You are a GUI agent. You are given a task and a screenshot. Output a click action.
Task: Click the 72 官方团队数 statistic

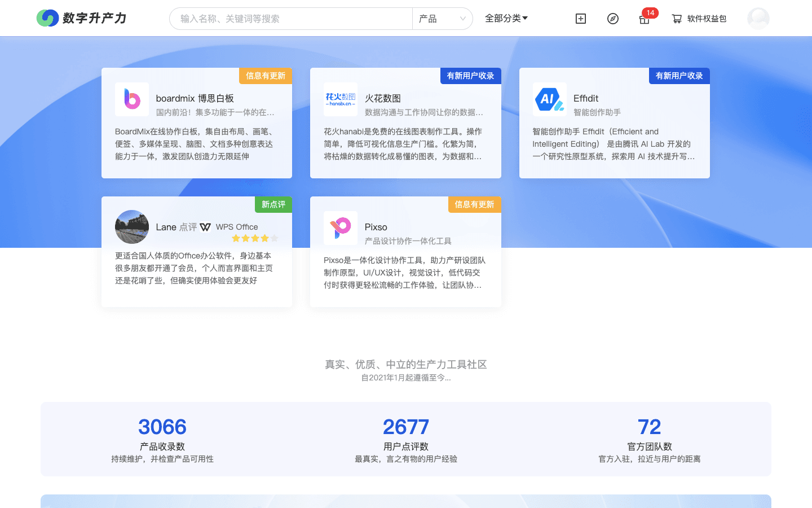click(x=650, y=439)
